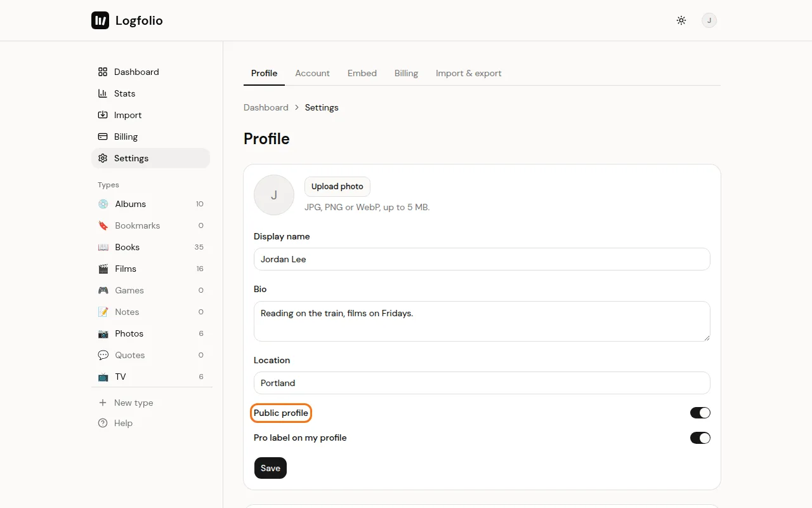This screenshot has width=812, height=508.
Task: Open Logfolio home via brand name
Action: (x=139, y=20)
